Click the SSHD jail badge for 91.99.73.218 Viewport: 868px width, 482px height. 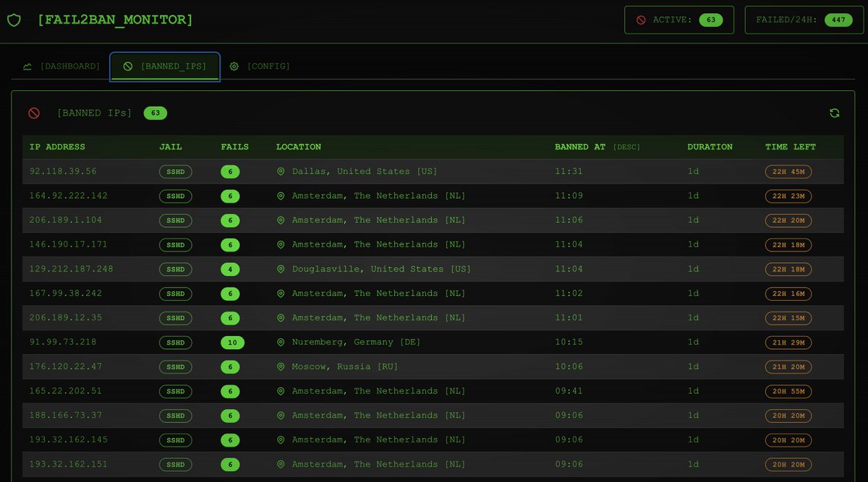point(176,343)
